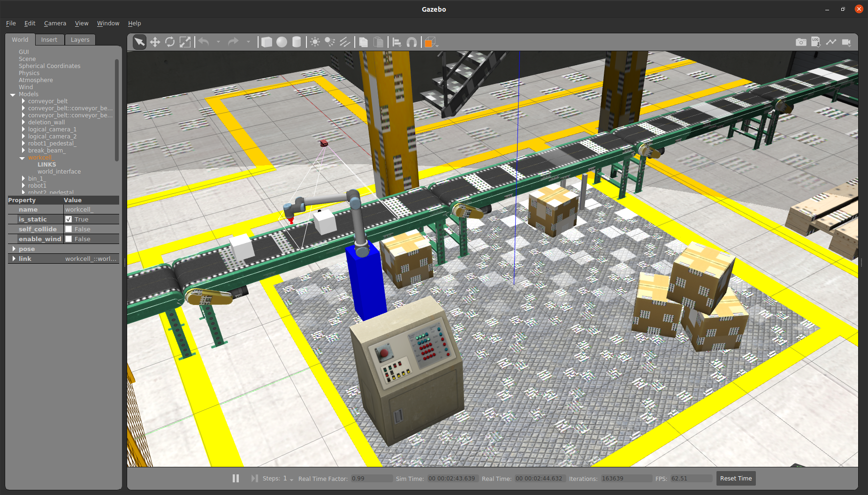
Task: Uncheck the is_static checkbox
Action: (x=69, y=219)
